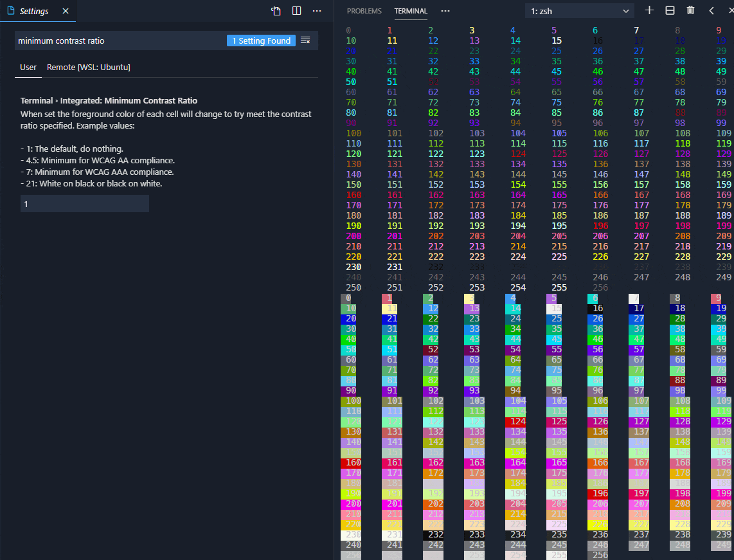Open the editor more actions ellipsis
The image size is (734, 560).
point(317,11)
